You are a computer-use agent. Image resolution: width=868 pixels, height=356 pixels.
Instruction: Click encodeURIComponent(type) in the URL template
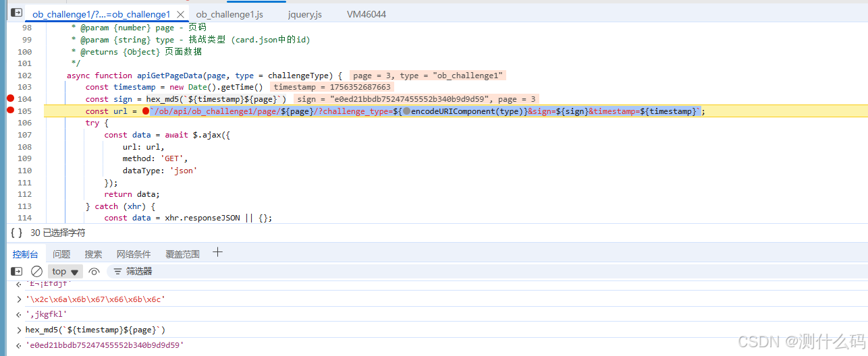point(469,111)
